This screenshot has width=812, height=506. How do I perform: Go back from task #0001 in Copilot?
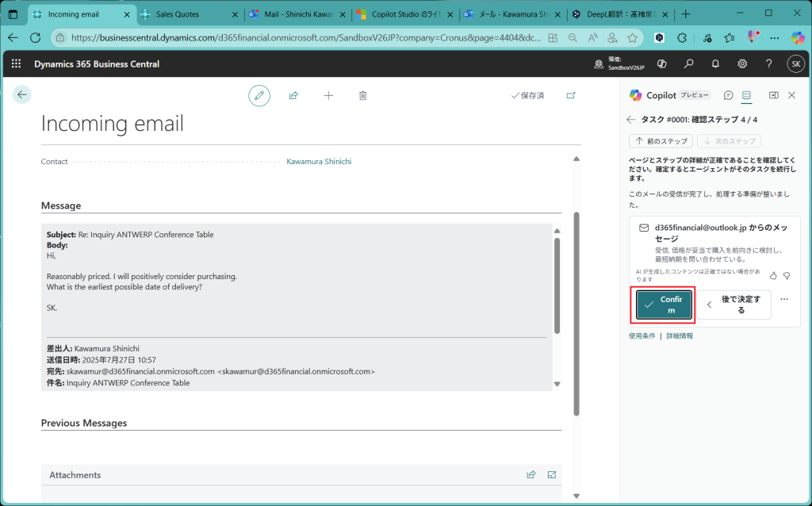630,120
